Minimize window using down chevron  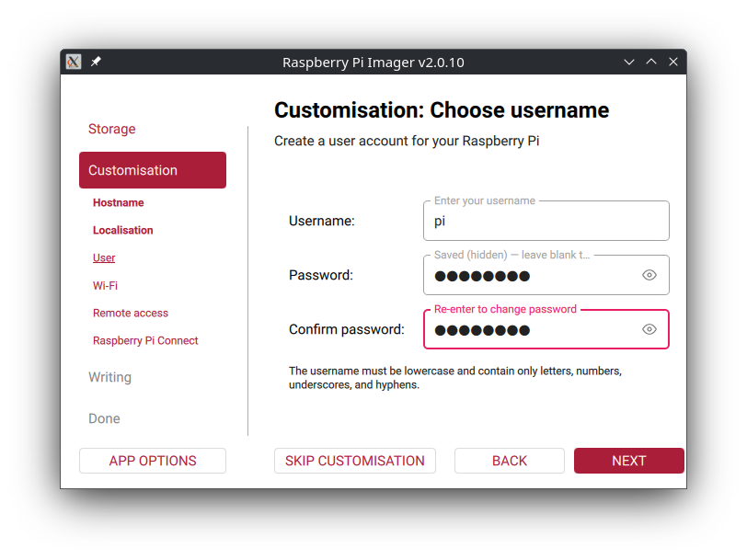coord(629,62)
